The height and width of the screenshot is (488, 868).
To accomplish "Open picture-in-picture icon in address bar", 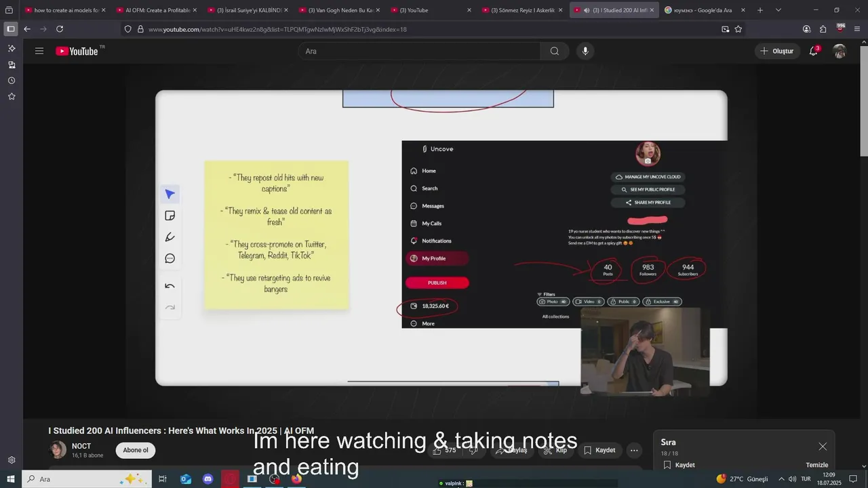I will pos(726,29).
